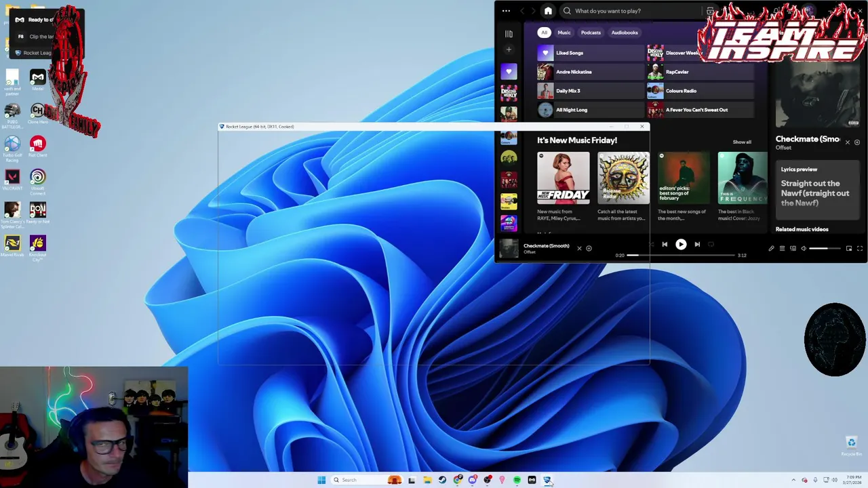Toggle shuffle in Spotify player
868x488 pixels.
(x=651, y=245)
